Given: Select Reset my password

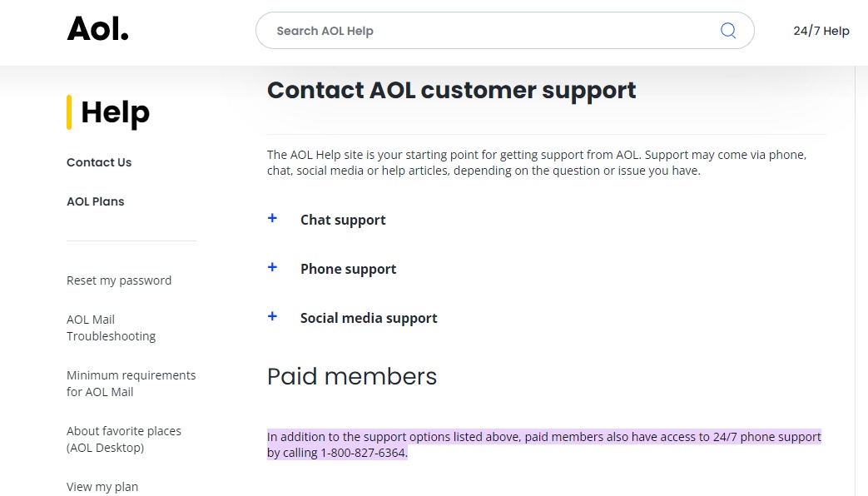Looking at the screenshot, I should [119, 280].
